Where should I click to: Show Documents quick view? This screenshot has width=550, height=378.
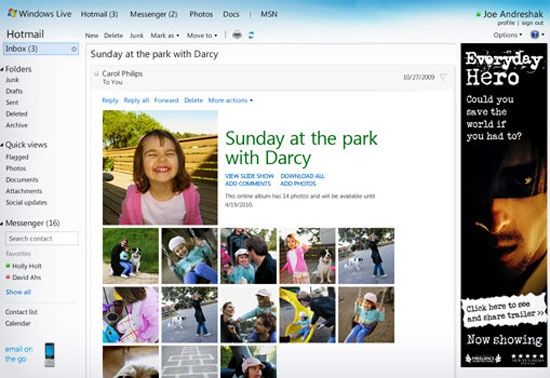[22, 180]
